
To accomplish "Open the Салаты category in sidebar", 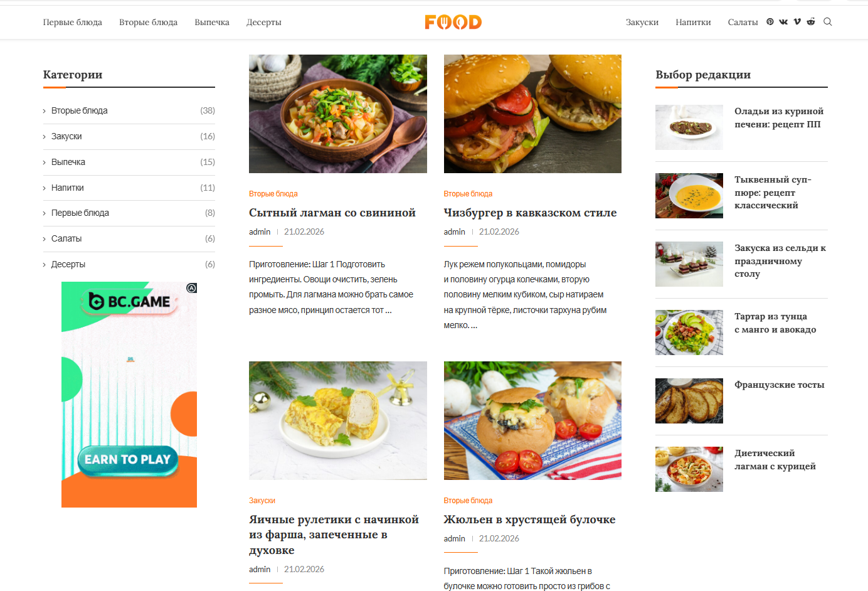I will click(x=66, y=238).
